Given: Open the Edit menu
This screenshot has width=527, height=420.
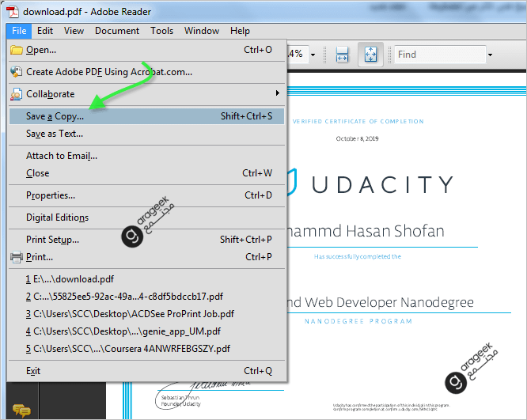Looking at the screenshot, I should pyautogui.click(x=45, y=31).
